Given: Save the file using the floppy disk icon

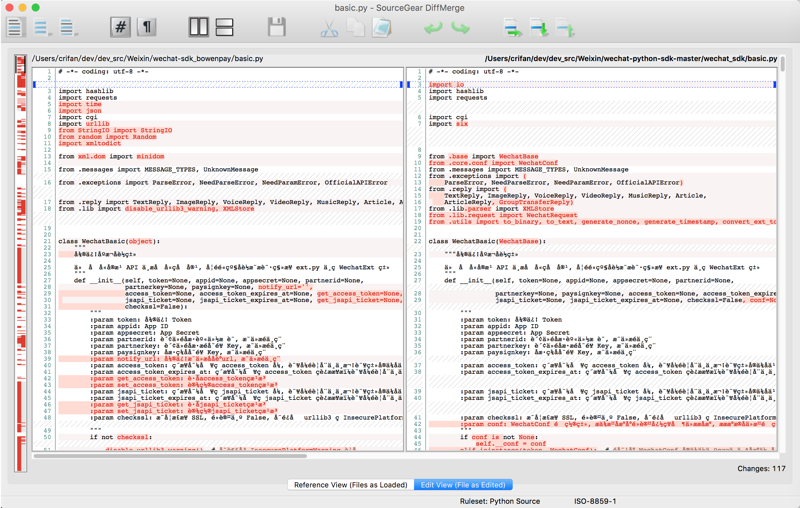Looking at the screenshot, I should [277, 28].
